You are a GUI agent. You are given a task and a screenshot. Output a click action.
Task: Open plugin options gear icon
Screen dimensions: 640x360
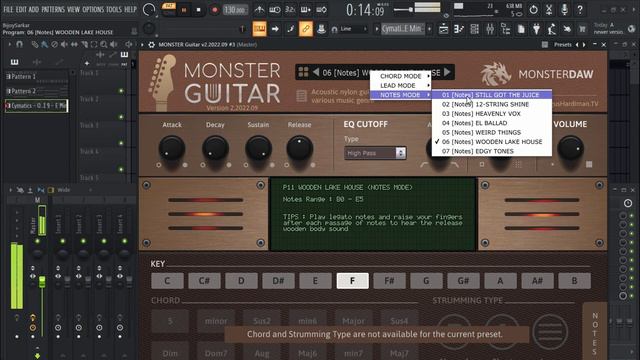pyautogui.click(x=151, y=44)
